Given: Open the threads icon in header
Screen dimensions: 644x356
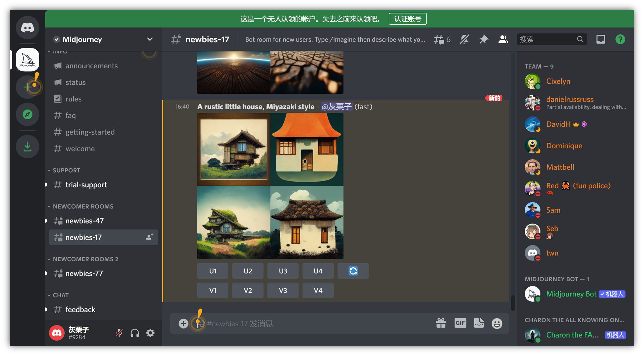Looking at the screenshot, I should 439,39.
